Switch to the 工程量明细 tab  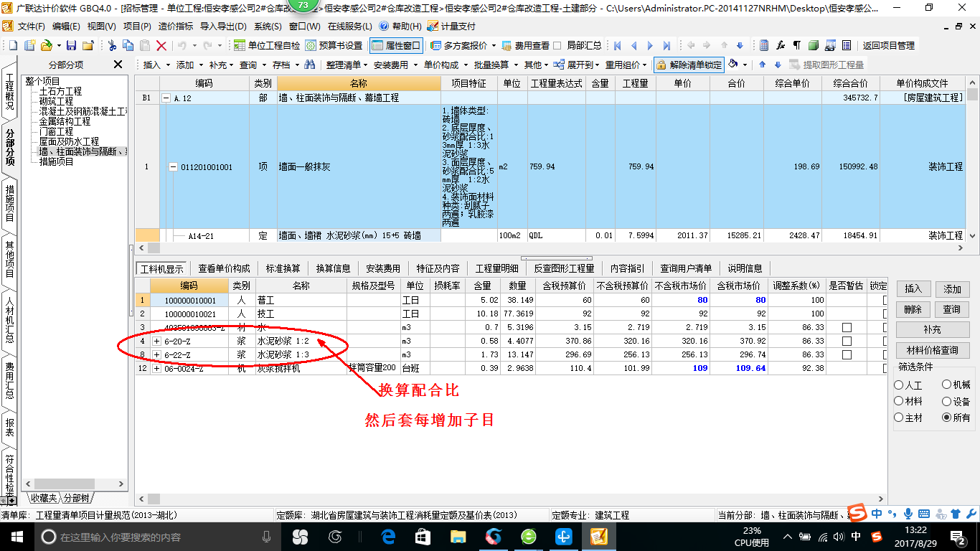pos(497,268)
